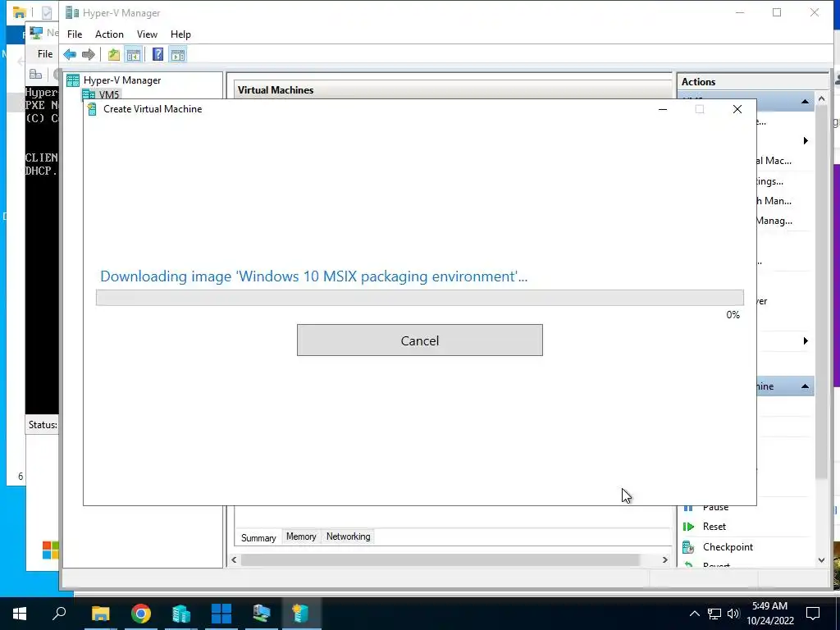Switch to the Memory tab
The width and height of the screenshot is (840, 630).
point(301,536)
